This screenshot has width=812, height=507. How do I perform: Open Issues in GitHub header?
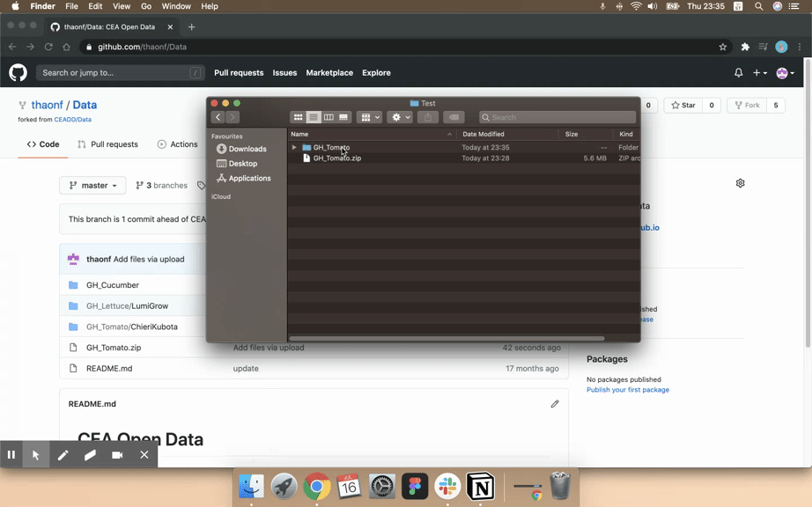tap(284, 73)
